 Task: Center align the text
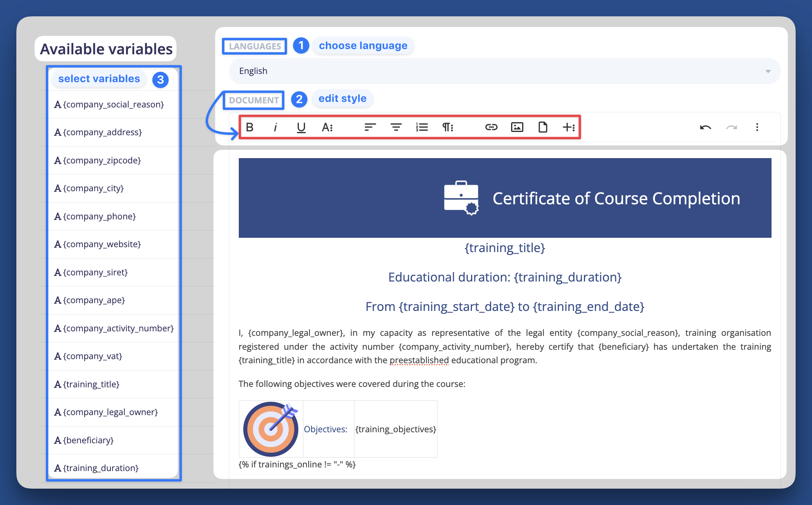coord(396,127)
